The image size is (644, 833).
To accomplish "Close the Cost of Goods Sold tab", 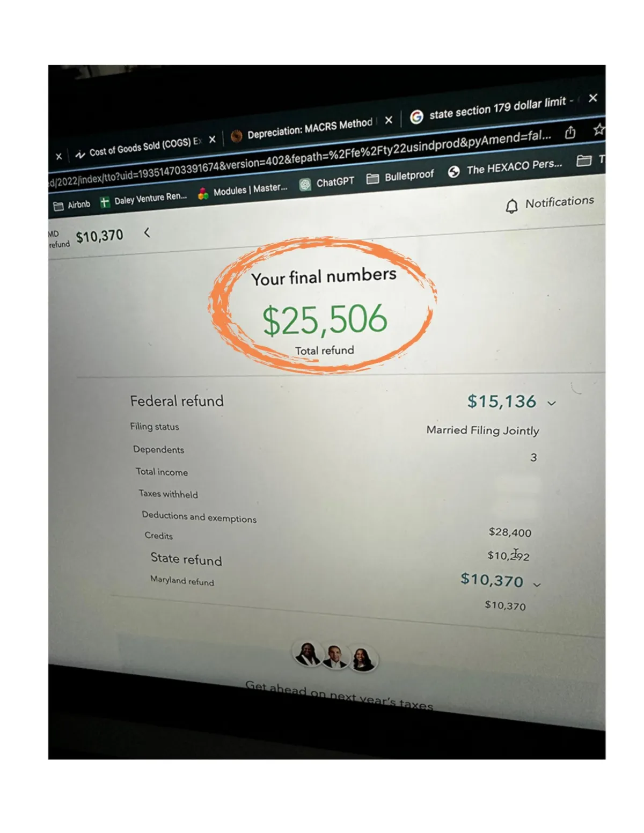I will coord(213,140).
